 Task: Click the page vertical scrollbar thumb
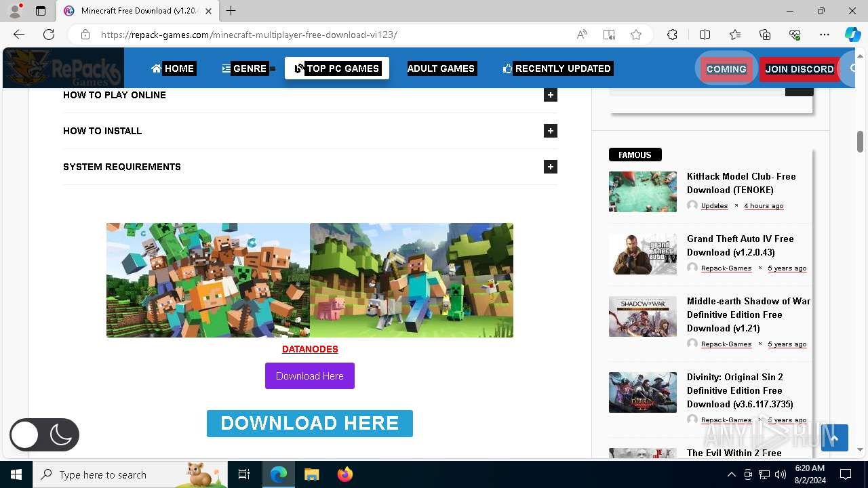pyautogui.click(x=860, y=141)
